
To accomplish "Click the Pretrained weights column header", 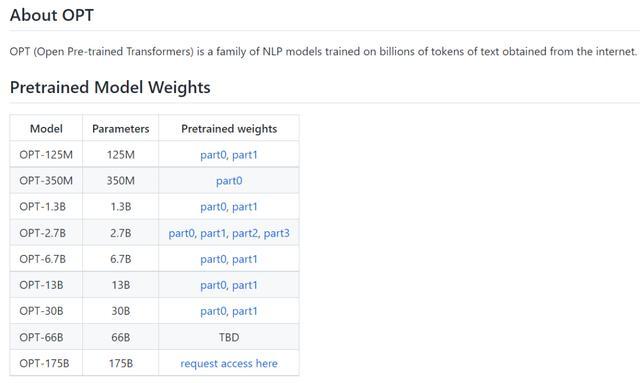I will [x=229, y=129].
